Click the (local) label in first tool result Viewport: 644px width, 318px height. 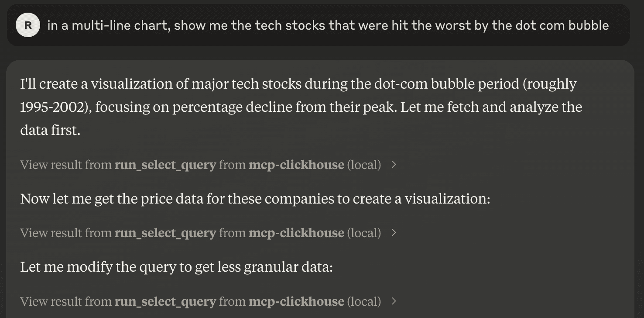364,165
